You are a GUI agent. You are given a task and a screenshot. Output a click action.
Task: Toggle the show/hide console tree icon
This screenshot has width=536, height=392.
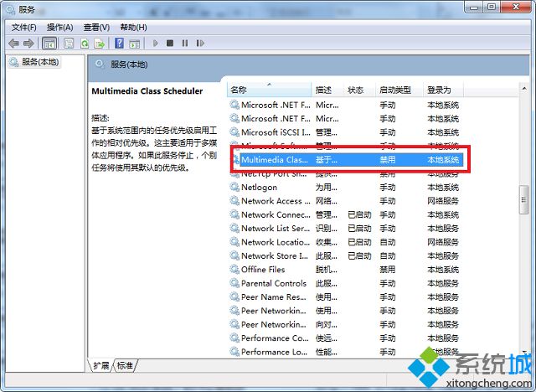[49, 44]
